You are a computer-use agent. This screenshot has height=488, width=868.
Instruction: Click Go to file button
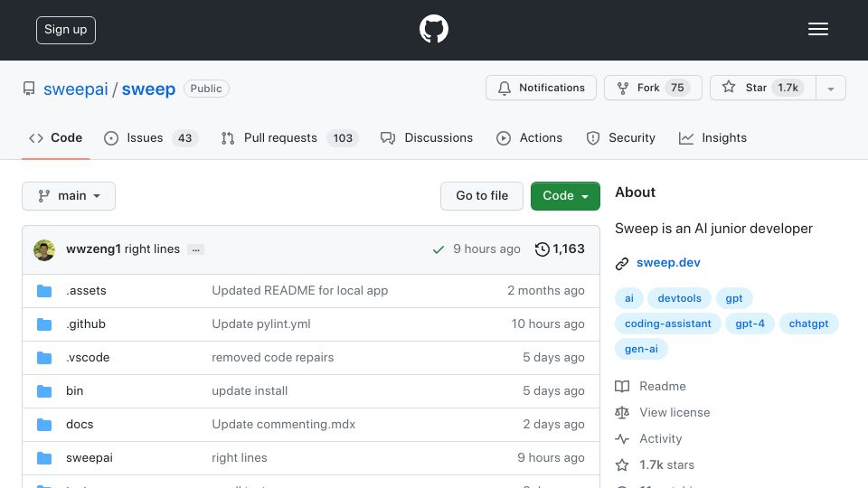(482, 196)
